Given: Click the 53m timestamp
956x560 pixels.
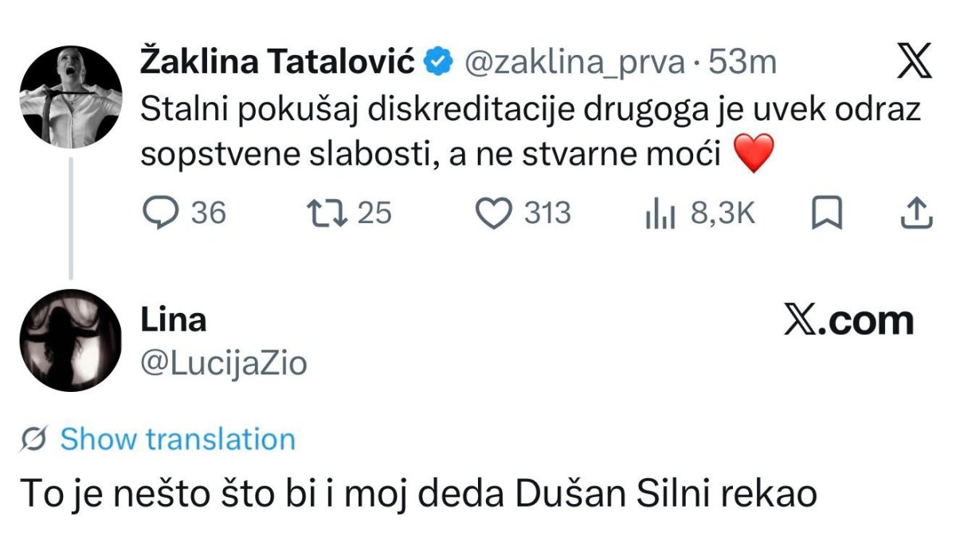Looking at the screenshot, I should tap(742, 62).
